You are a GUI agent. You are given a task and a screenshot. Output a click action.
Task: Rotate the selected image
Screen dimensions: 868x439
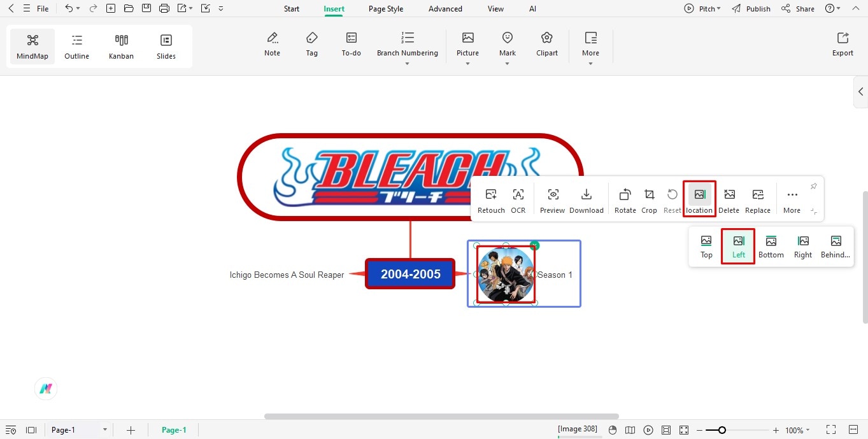click(x=625, y=201)
